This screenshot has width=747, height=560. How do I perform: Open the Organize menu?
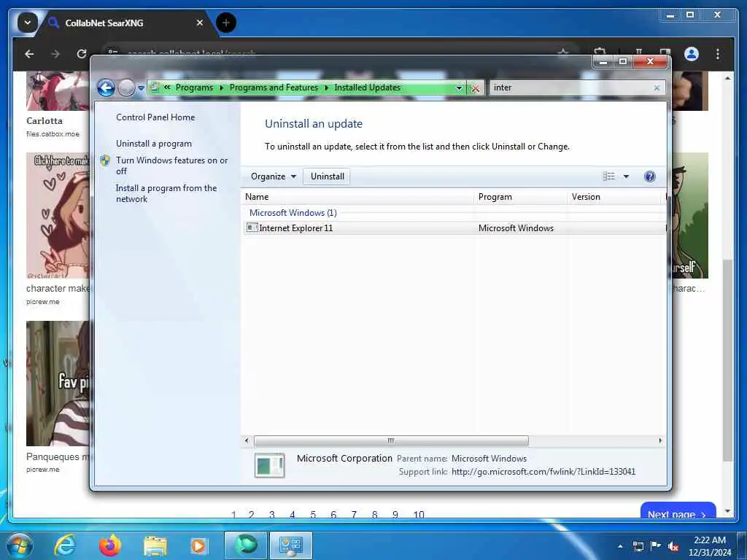point(273,176)
